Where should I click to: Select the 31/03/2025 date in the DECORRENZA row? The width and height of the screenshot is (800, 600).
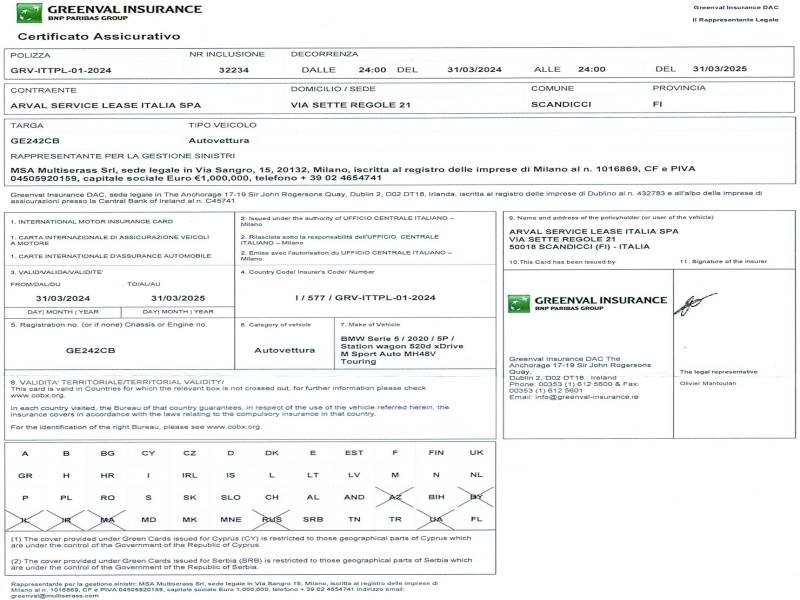click(x=720, y=69)
